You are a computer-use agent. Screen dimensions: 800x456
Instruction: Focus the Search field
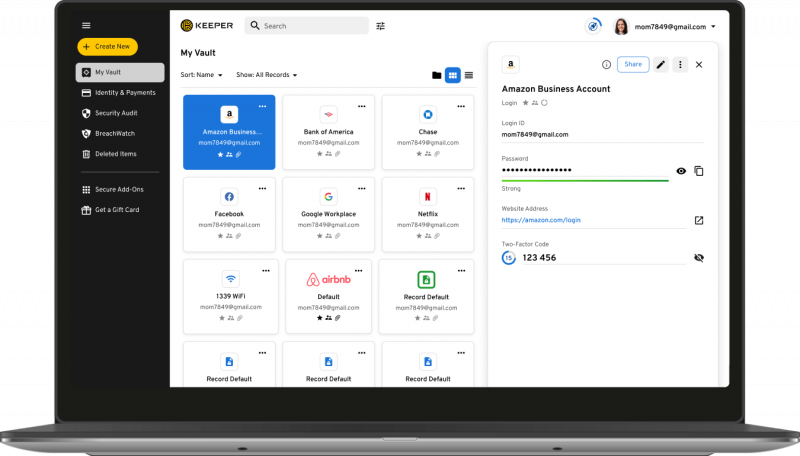click(x=307, y=26)
